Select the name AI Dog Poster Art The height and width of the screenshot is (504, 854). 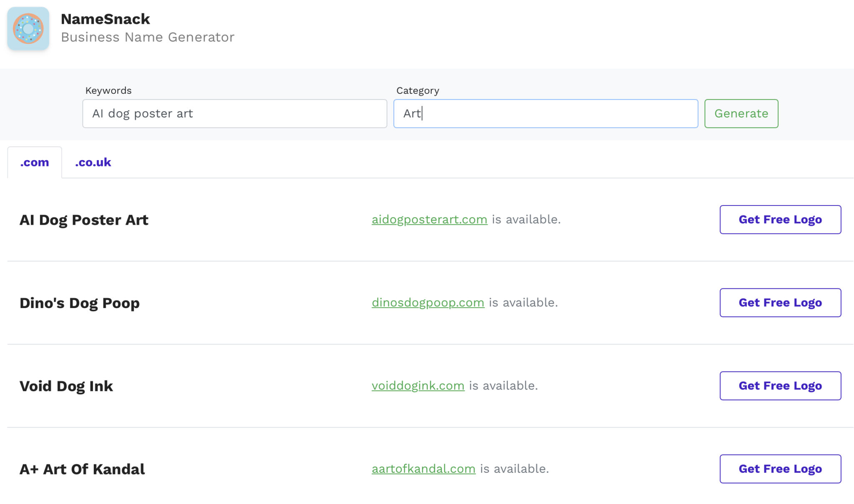click(x=84, y=220)
